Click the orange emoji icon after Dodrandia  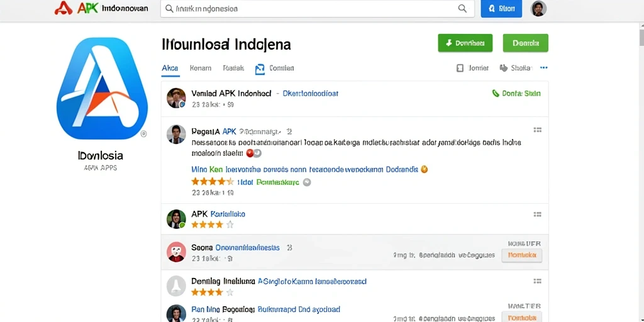tap(425, 169)
